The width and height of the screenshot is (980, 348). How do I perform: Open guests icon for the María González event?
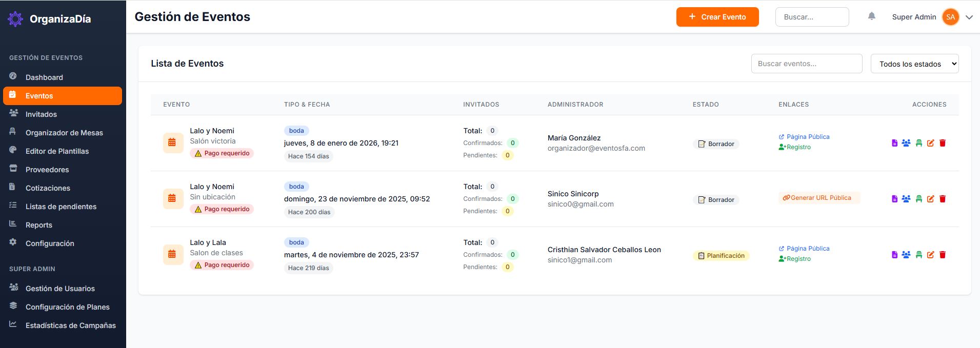click(906, 143)
